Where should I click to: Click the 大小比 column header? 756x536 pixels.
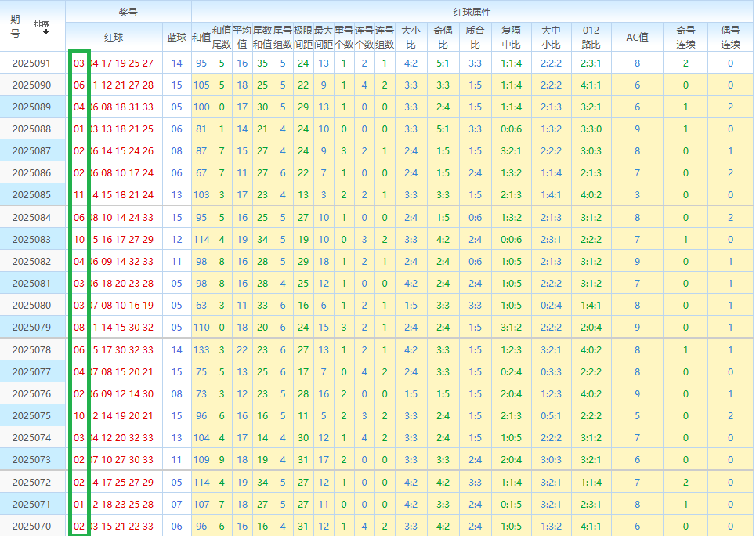point(411,37)
